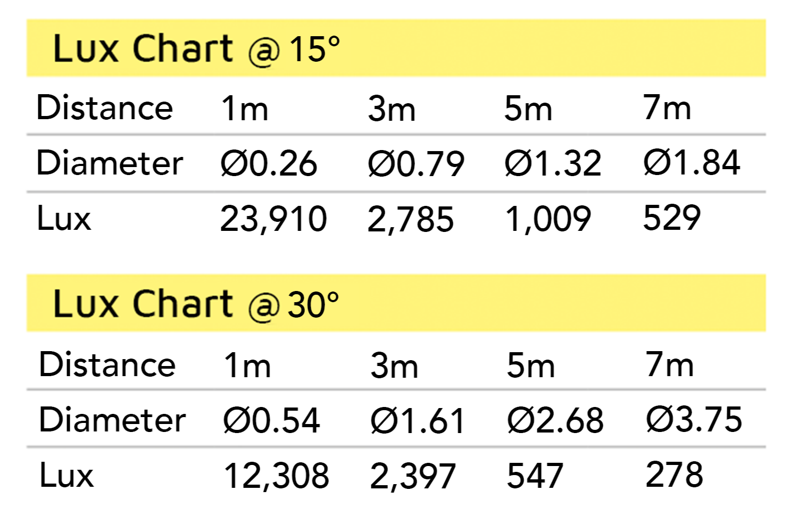The height and width of the screenshot is (532, 798).
Task: Click the Ø1.61 diameter cell
Action: (x=418, y=420)
